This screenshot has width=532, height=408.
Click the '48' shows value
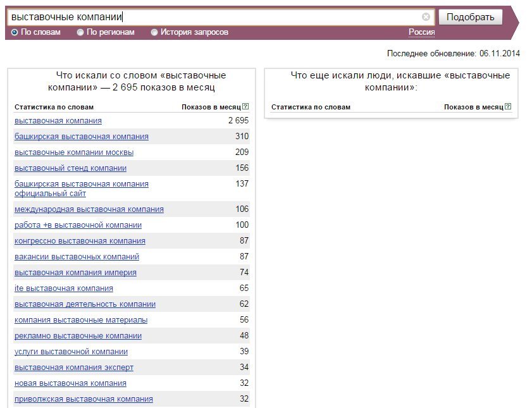(x=244, y=335)
